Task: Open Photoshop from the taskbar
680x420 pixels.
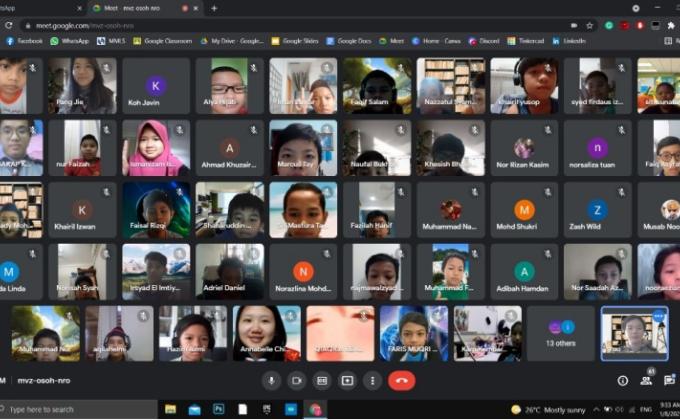Action: 219,410
